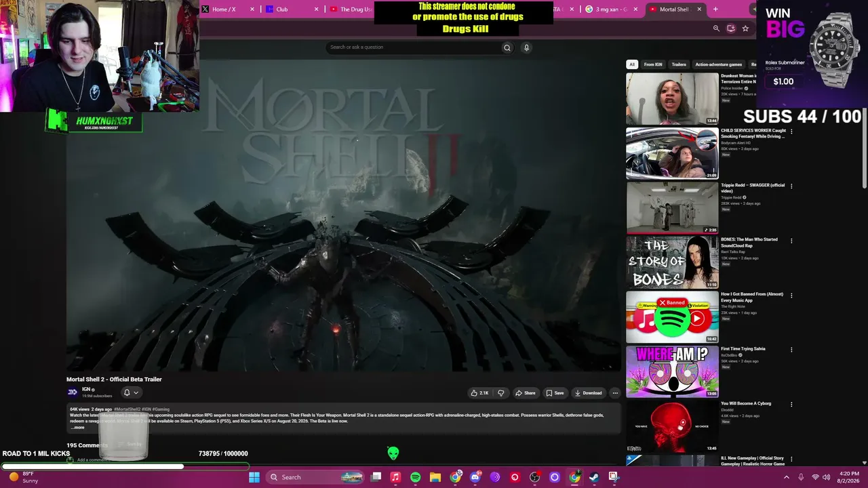Bookmark this page with the star icon
The width and height of the screenshot is (868, 488).
(x=745, y=28)
